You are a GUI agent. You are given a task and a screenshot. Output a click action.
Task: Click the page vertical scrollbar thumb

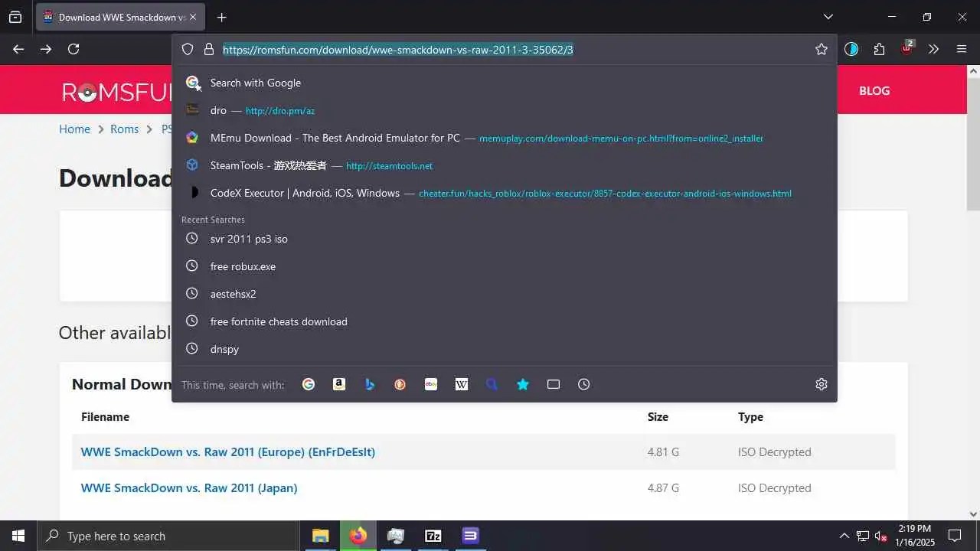(x=973, y=144)
